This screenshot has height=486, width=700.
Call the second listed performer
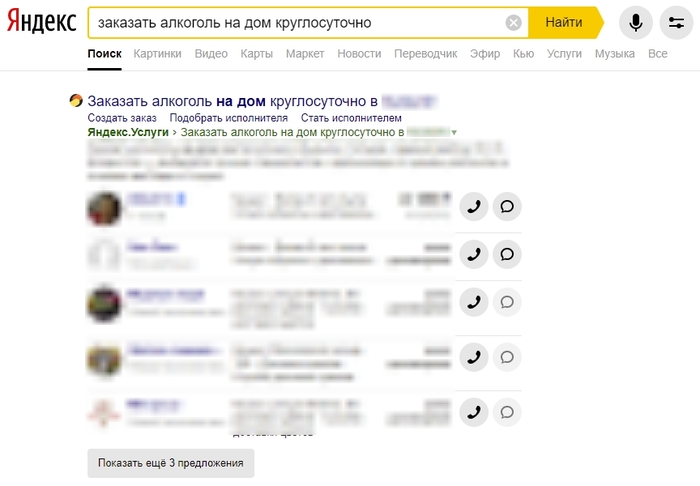[474, 254]
